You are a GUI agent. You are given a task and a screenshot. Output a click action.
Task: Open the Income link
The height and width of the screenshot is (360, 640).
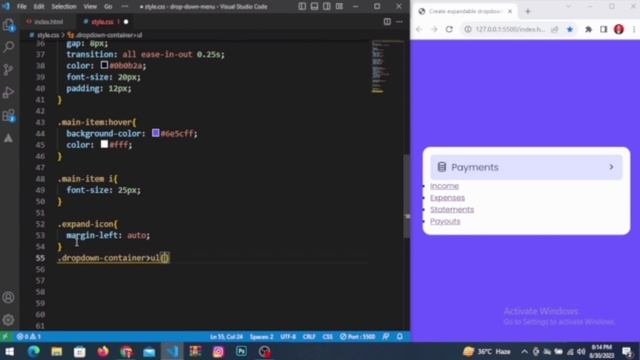coord(444,186)
